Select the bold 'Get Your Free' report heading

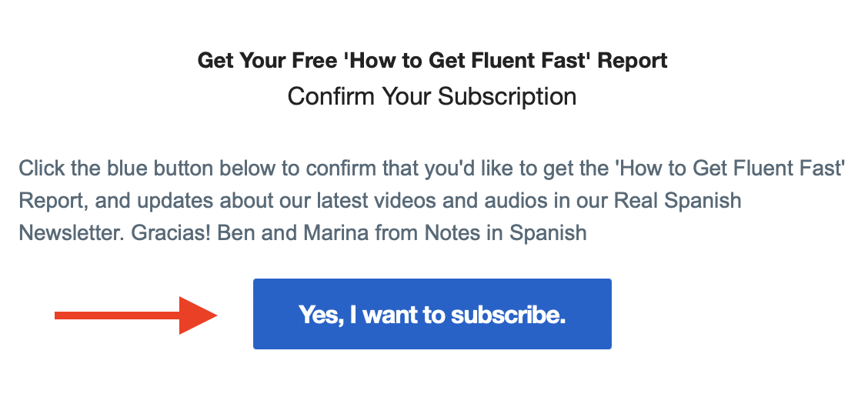click(432, 60)
